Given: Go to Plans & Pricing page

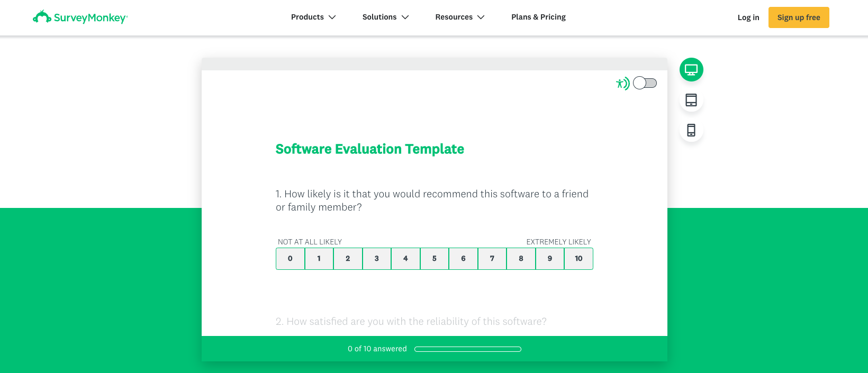Looking at the screenshot, I should tap(538, 17).
